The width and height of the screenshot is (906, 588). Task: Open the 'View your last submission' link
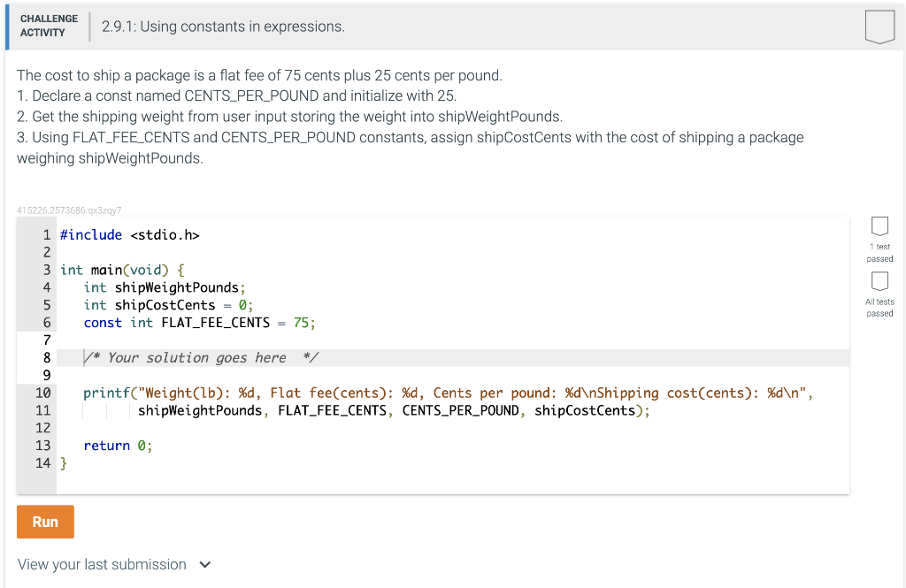tap(102, 564)
